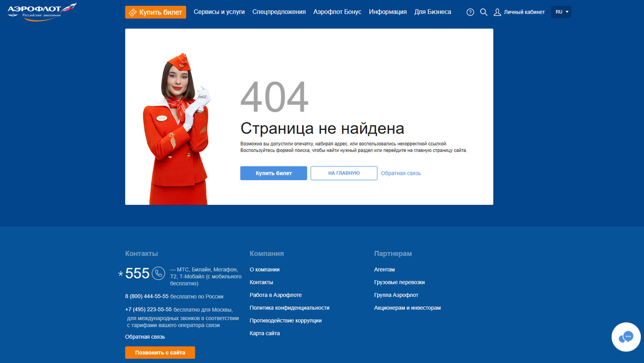The width and height of the screenshot is (644, 363).
Task: Open Работа в Аэрофлоте link
Action: 276,295
